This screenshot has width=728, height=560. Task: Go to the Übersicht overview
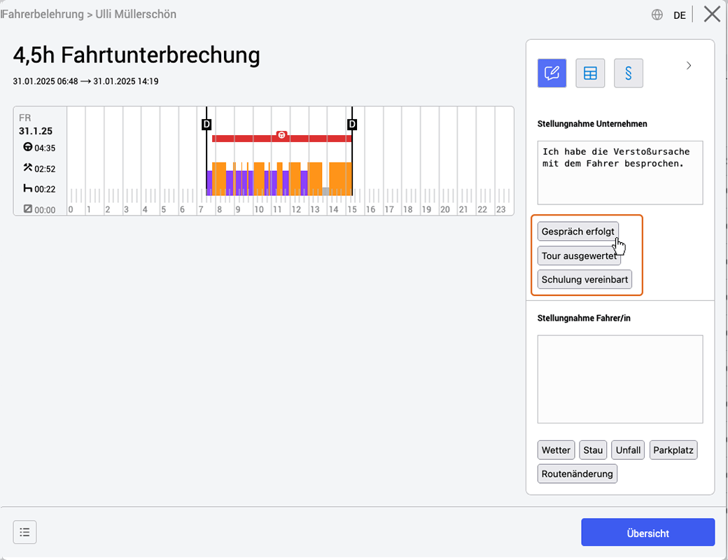(647, 533)
